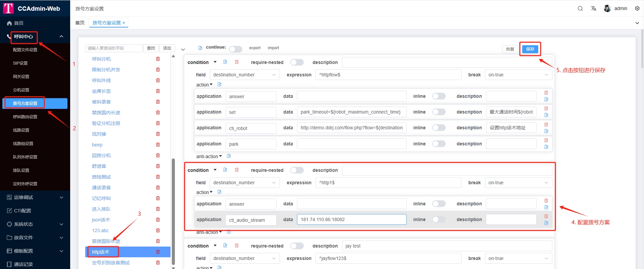Screen dimensions: 644x269
Task: Open the language translation icon
Action: [593, 8]
